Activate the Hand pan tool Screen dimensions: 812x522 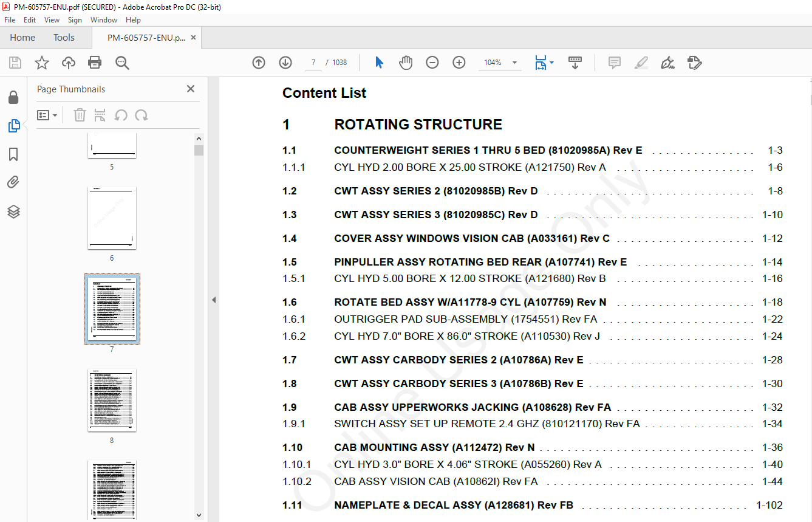pyautogui.click(x=406, y=63)
